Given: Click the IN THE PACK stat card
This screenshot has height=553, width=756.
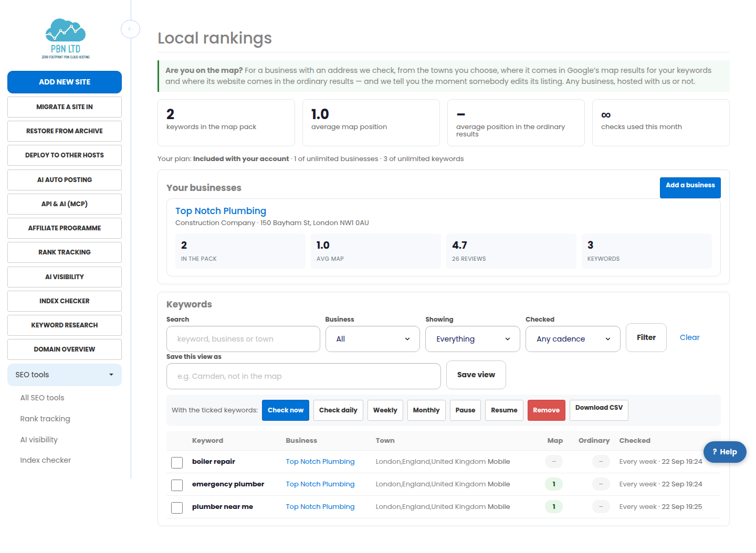Looking at the screenshot, I should pos(240,251).
